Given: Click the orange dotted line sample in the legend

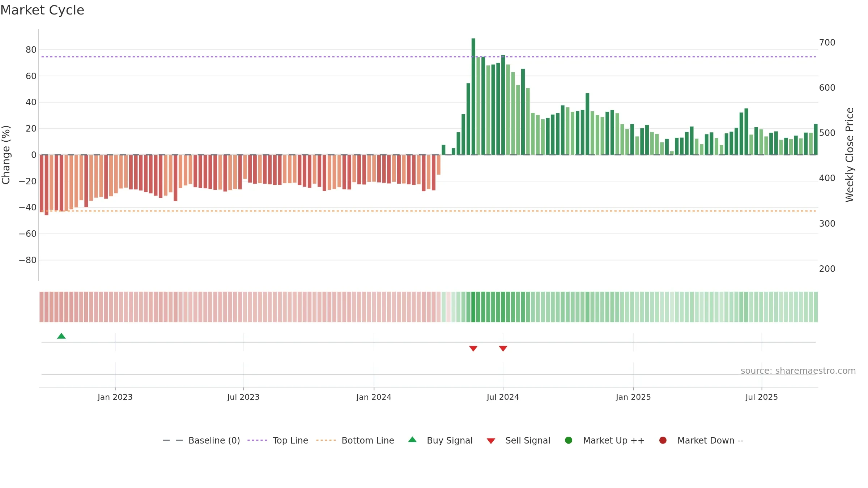Looking at the screenshot, I should (326, 440).
